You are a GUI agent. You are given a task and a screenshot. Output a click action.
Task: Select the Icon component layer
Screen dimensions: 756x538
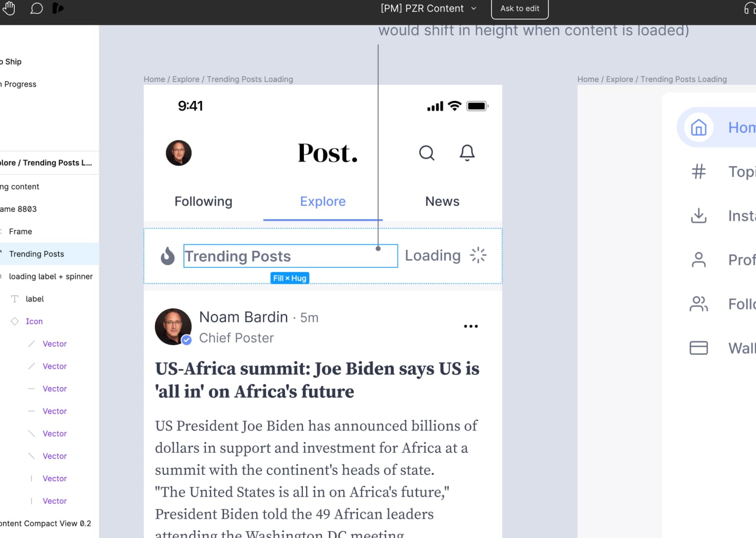pos(34,322)
